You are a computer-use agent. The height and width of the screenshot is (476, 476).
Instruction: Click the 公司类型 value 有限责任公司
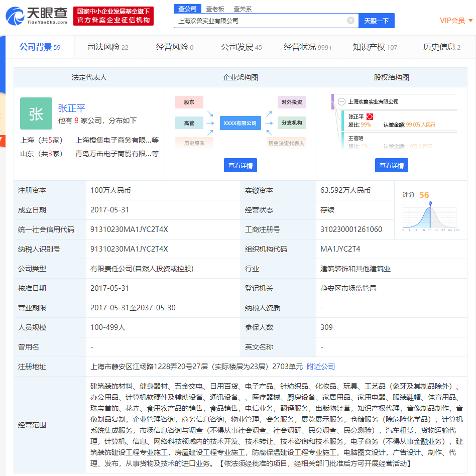click(x=142, y=269)
